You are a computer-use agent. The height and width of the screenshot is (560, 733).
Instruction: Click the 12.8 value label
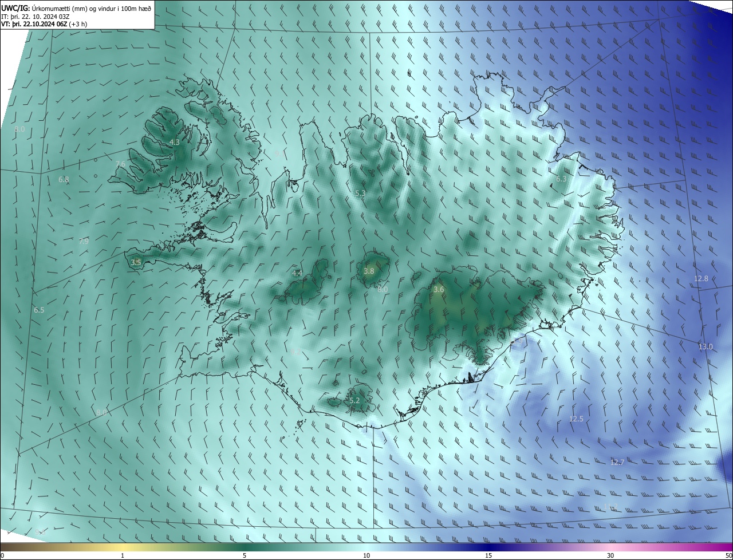[701, 278]
